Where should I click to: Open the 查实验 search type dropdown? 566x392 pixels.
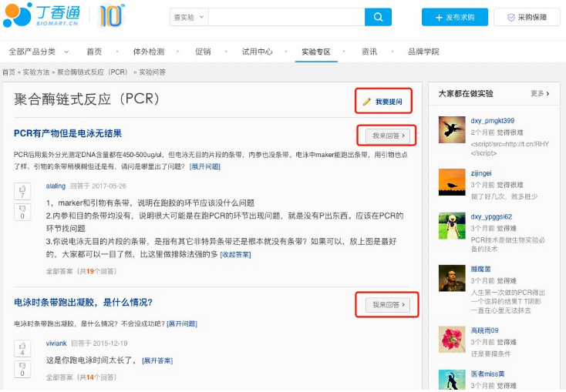(189, 17)
